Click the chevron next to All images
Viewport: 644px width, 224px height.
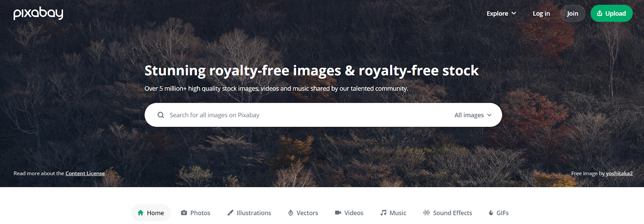[489, 115]
